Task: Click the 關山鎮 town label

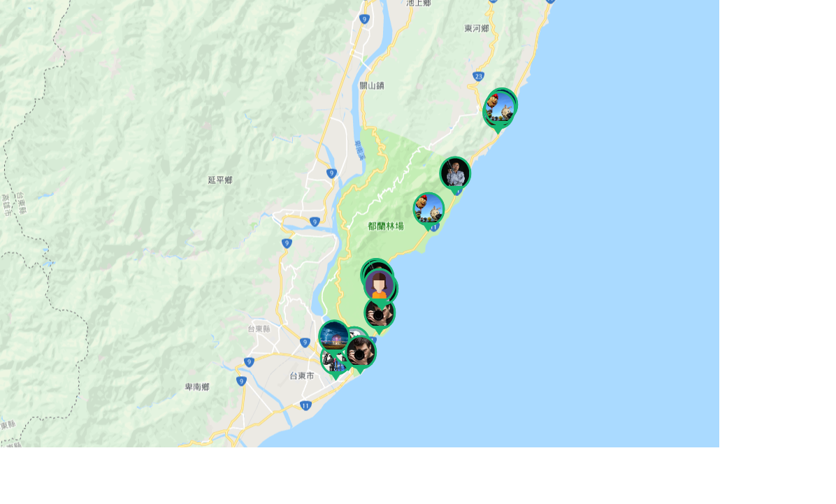Action: (372, 85)
